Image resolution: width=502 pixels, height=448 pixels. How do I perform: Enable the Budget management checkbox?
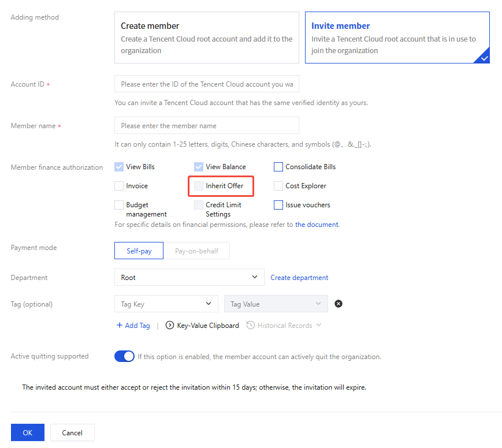[x=119, y=205]
